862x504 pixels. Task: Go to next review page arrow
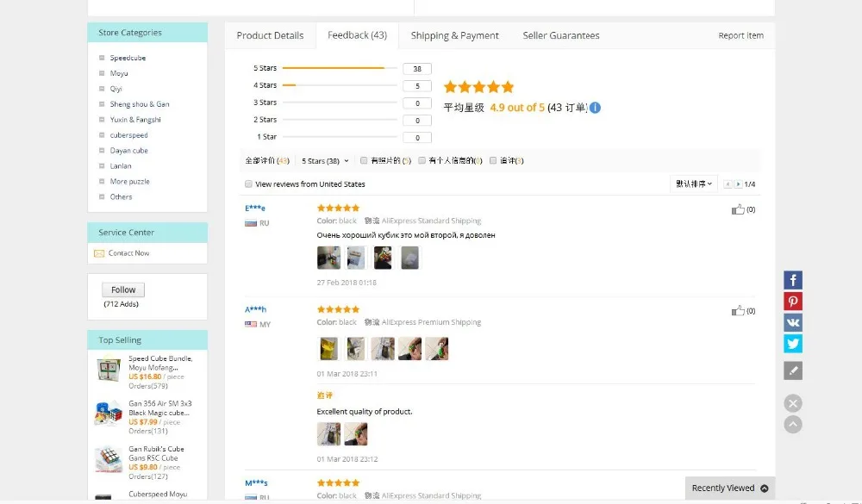tap(739, 184)
